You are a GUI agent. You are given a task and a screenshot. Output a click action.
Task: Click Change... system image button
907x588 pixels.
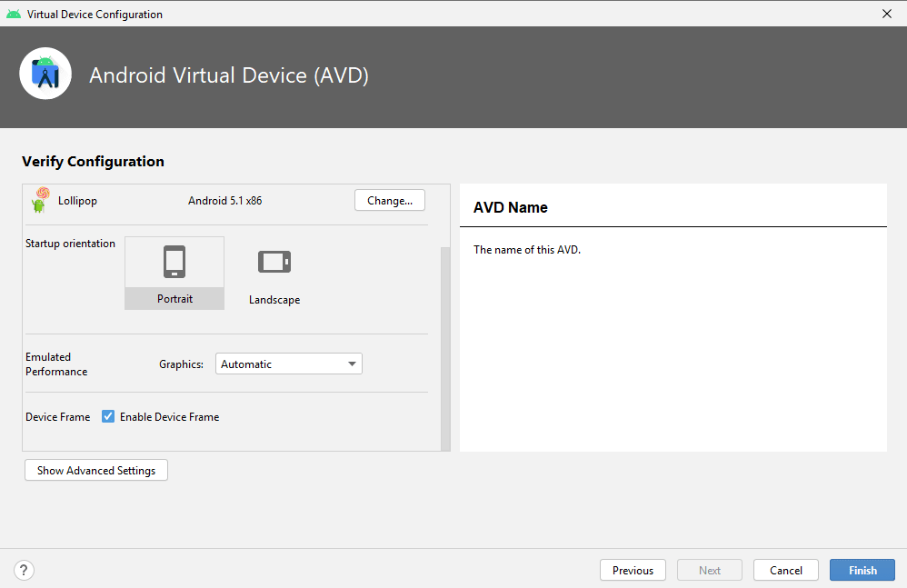click(389, 200)
